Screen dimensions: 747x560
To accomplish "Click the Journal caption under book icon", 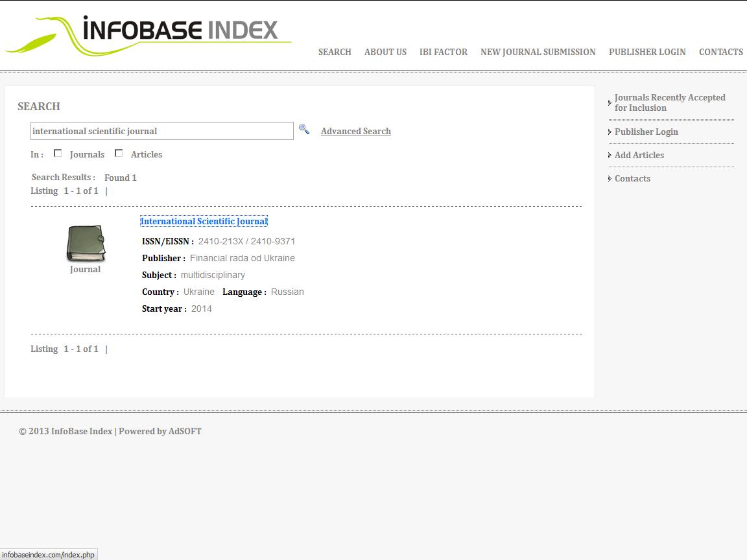I will point(85,270).
